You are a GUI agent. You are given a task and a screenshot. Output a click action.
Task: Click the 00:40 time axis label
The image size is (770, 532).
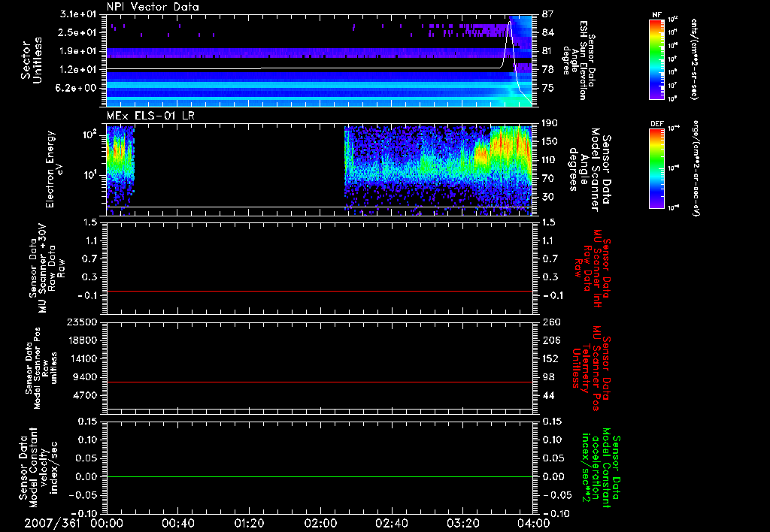tap(177, 523)
